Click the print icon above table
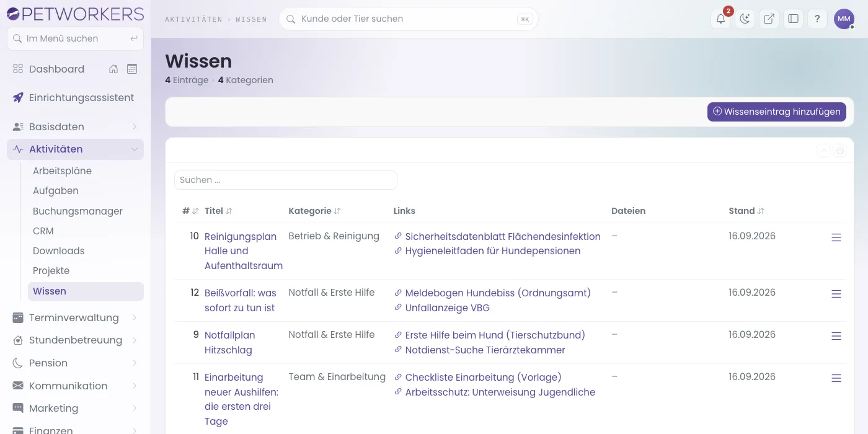Screen dimensions: 868x434 840,151
